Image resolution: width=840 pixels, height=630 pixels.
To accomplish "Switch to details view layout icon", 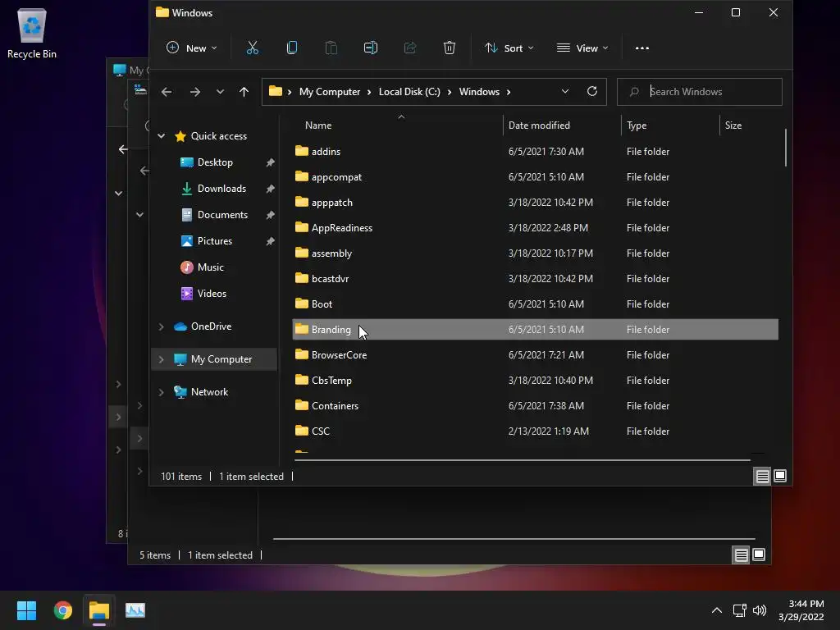I will tap(762, 476).
